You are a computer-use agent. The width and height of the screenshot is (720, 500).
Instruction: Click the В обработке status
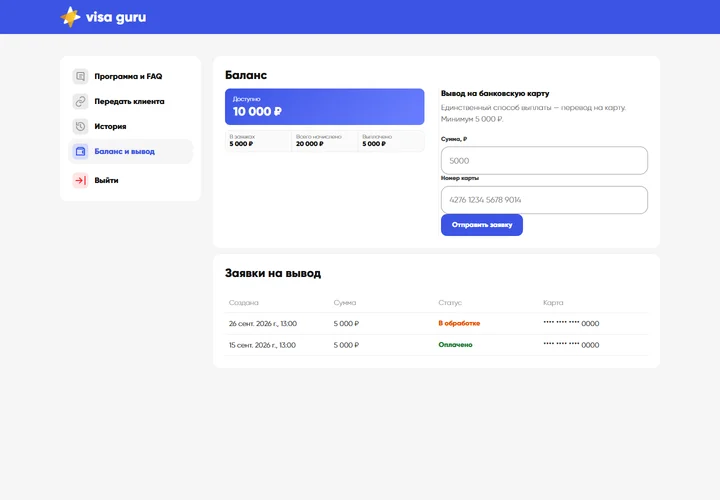(x=459, y=323)
